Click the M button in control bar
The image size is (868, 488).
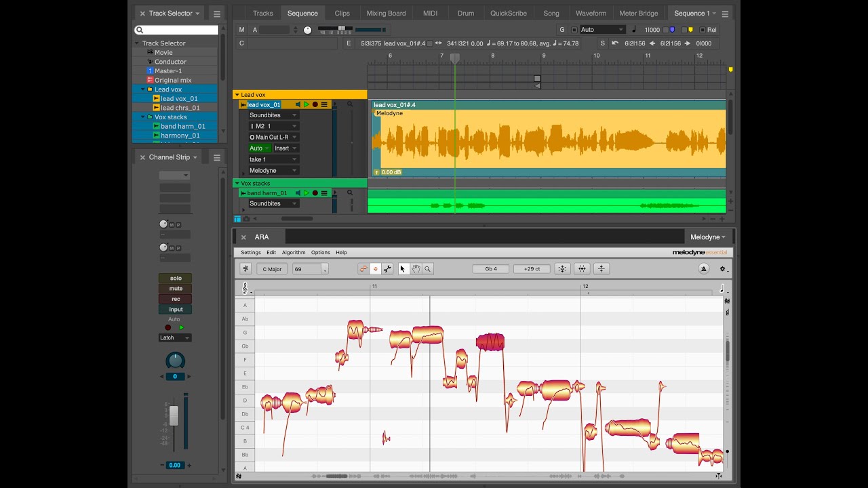point(241,30)
